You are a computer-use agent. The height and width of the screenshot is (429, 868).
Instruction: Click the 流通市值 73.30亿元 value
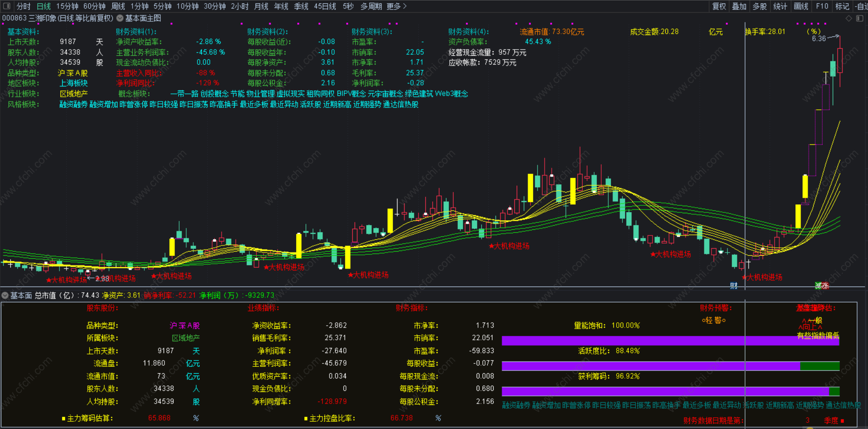coord(552,32)
